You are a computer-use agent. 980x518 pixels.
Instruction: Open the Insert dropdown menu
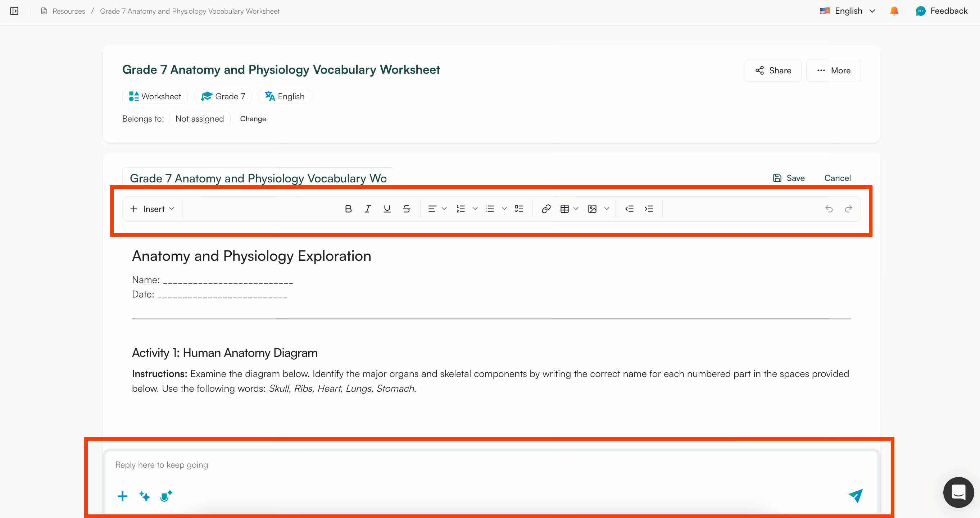pos(151,208)
